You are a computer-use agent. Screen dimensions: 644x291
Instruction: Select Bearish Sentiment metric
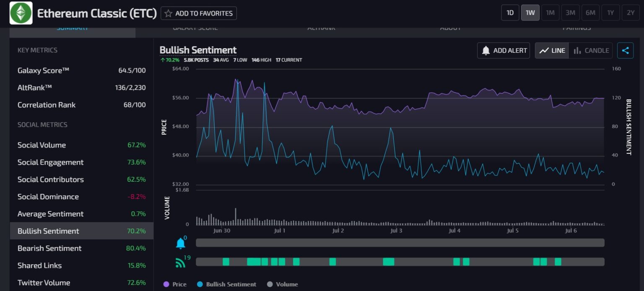[x=82, y=248]
